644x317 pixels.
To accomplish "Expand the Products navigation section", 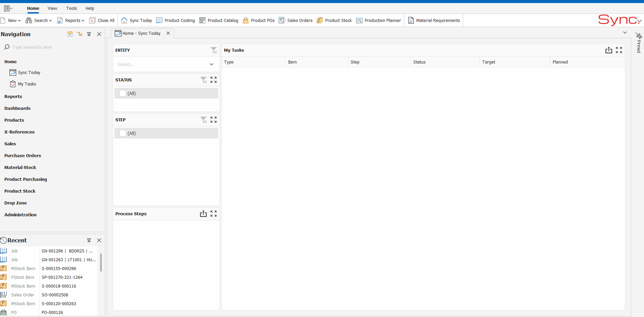I will (14, 120).
